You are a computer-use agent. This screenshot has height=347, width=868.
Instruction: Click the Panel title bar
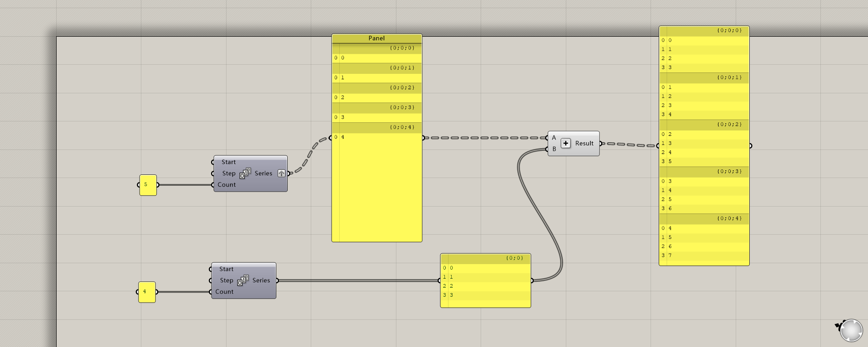click(x=376, y=38)
